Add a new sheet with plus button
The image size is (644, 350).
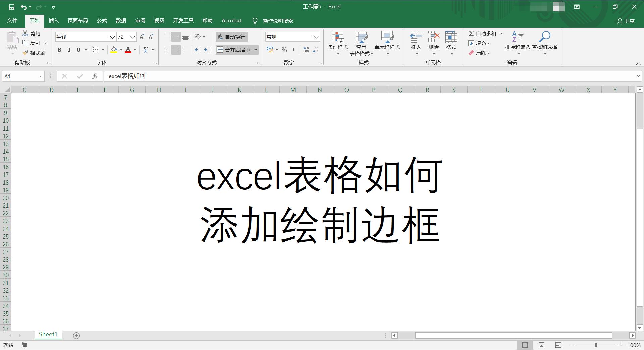pyautogui.click(x=76, y=336)
